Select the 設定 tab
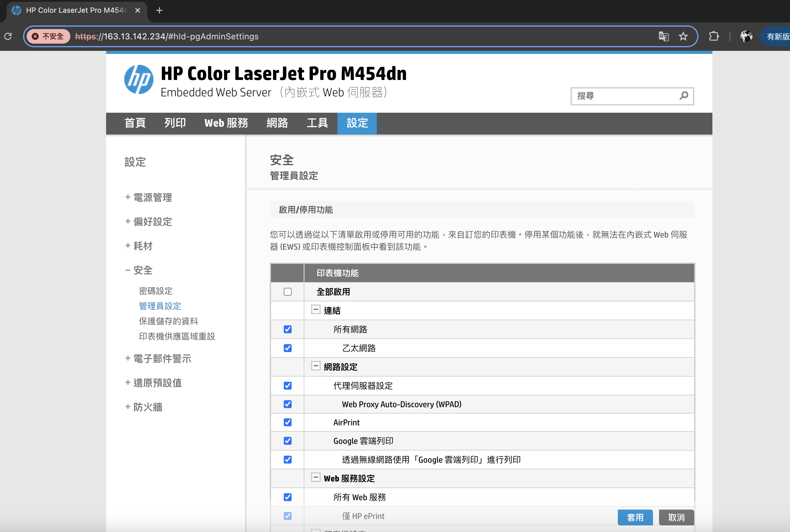 357,124
